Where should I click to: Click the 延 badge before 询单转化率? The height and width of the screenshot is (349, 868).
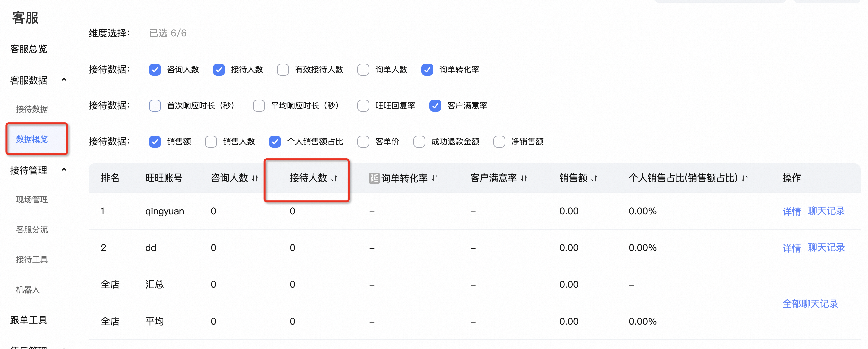[374, 178]
